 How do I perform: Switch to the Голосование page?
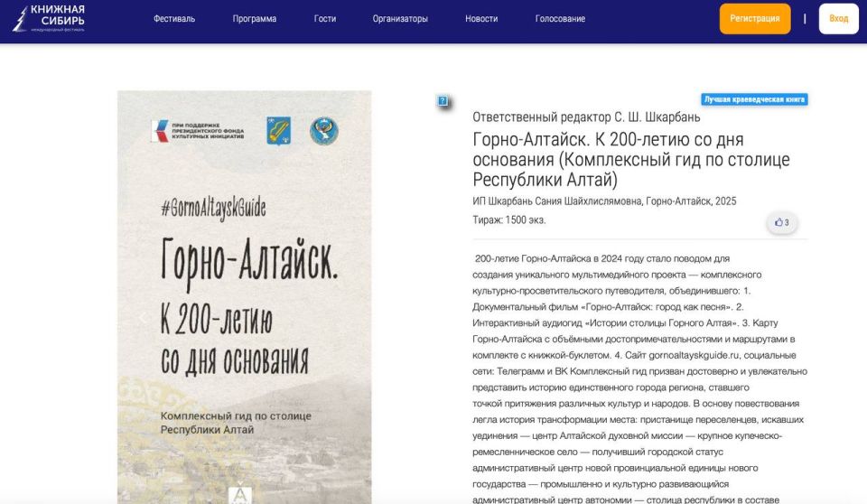[x=560, y=19]
